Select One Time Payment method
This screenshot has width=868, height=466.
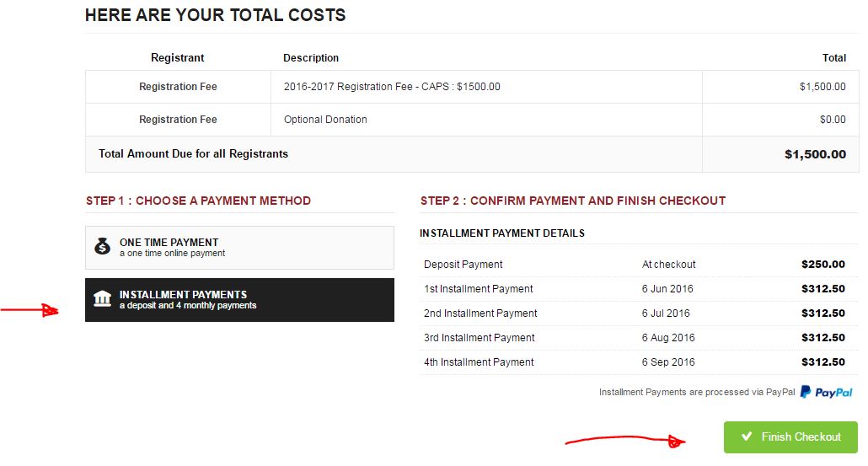(x=239, y=247)
